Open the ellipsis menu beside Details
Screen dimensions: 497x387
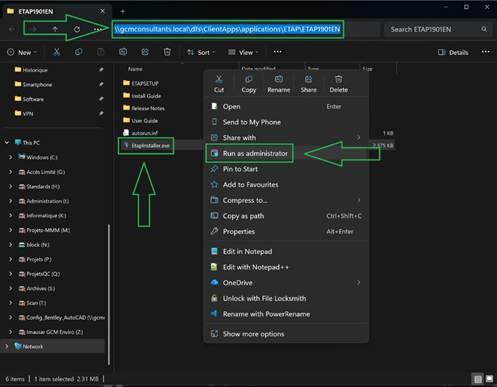tap(486, 52)
